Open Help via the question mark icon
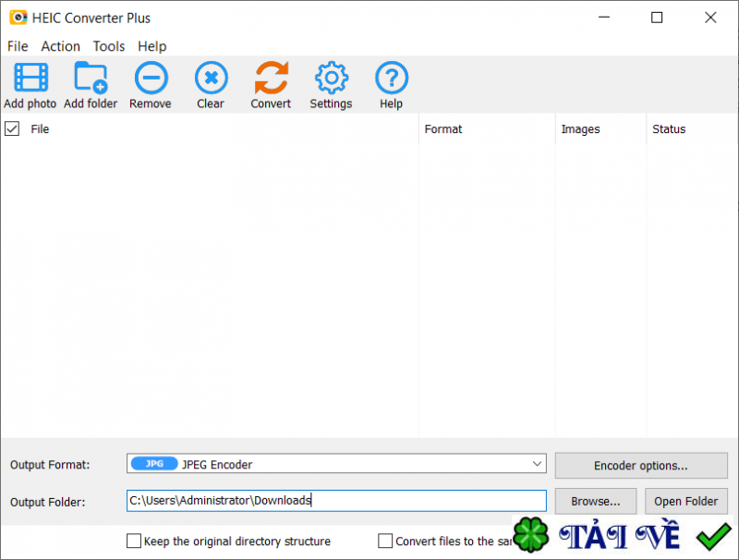 click(391, 78)
